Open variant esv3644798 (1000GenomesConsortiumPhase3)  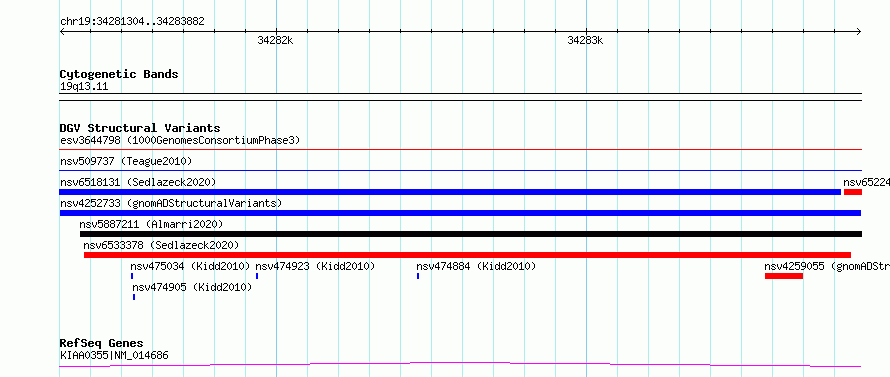coord(180,140)
